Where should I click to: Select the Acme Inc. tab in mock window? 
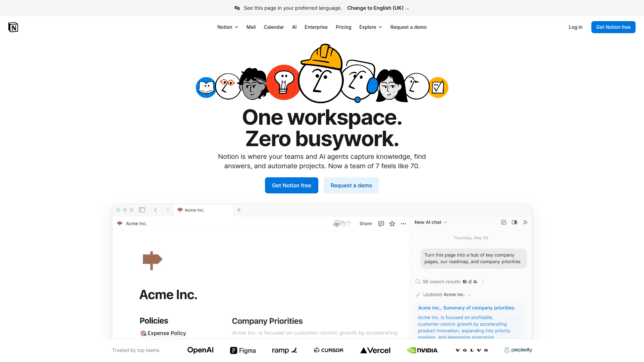coord(203,210)
